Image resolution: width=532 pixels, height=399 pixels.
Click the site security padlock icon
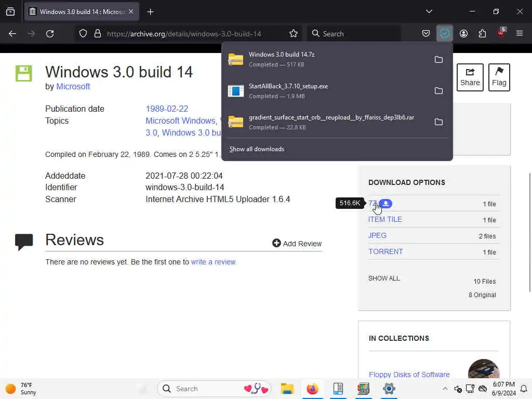[97, 34]
